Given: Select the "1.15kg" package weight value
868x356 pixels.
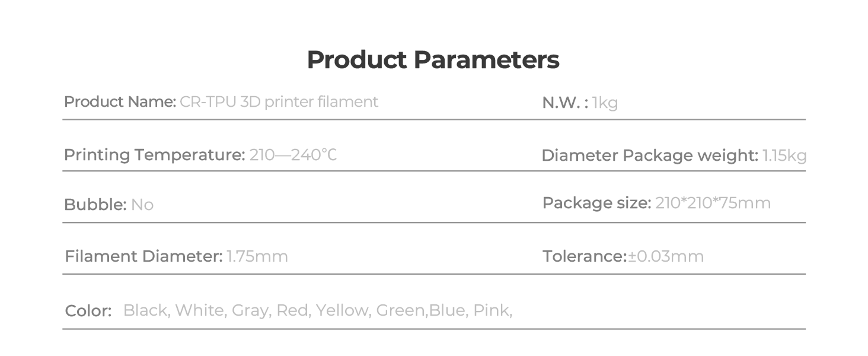Looking at the screenshot, I should pos(784,155).
